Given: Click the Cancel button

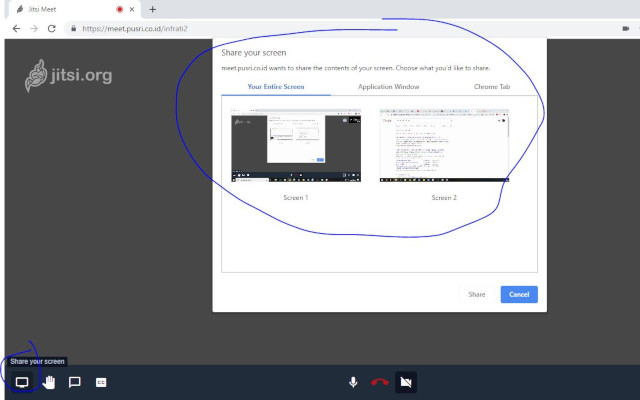Looking at the screenshot, I should coord(519,294).
